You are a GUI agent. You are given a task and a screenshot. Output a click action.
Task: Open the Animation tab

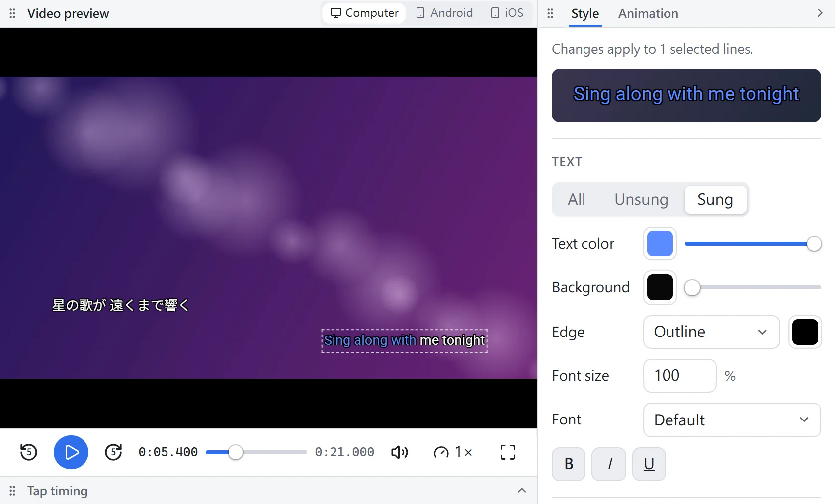point(648,13)
